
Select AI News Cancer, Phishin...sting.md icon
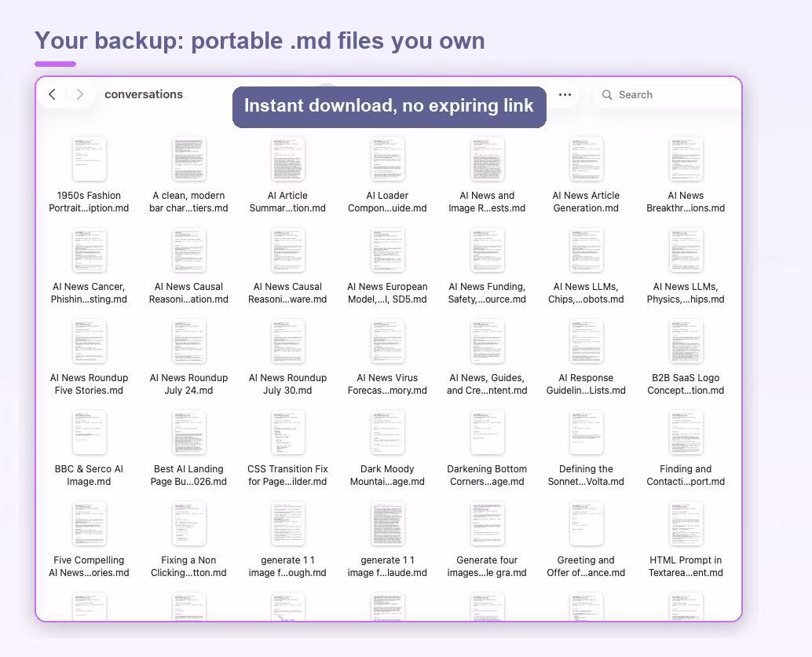tap(89, 250)
